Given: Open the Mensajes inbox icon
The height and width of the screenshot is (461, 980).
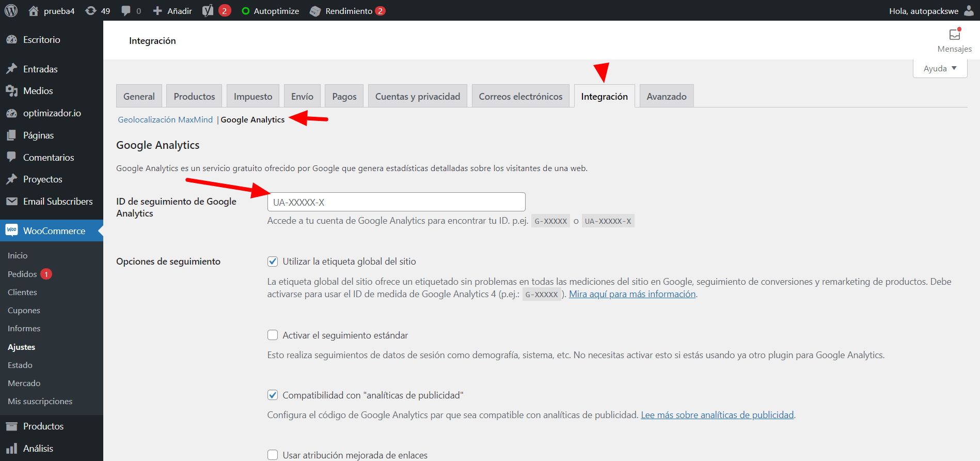Looking at the screenshot, I should [x=955, y=35].
